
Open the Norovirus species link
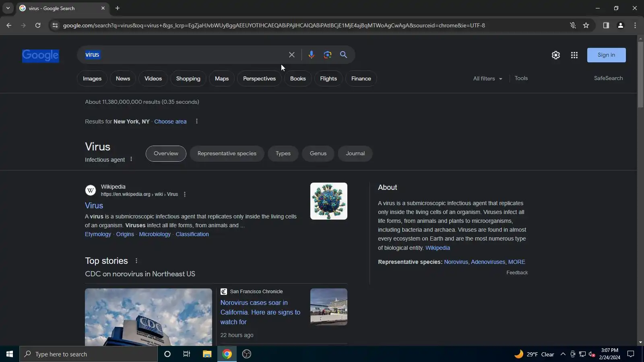pyautogui.click(x=456, y=262)
